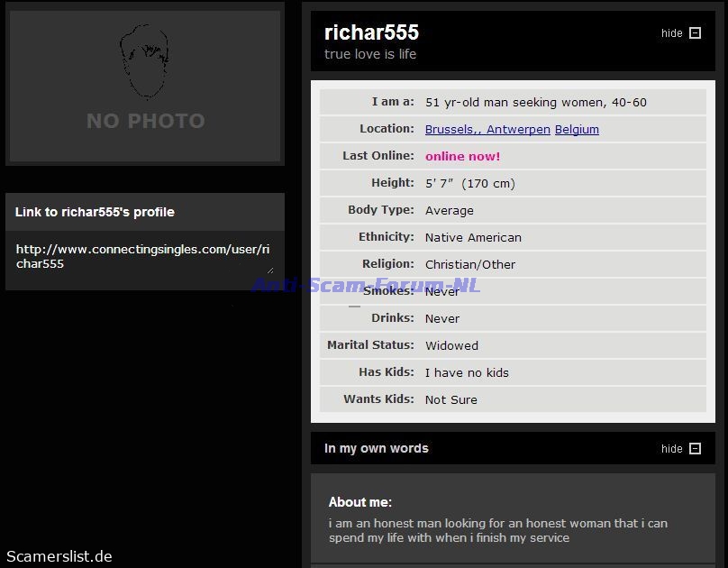Screen dimensions: 728x568
Task: Click the 'online now!' status text
Action: coord(462,156)
